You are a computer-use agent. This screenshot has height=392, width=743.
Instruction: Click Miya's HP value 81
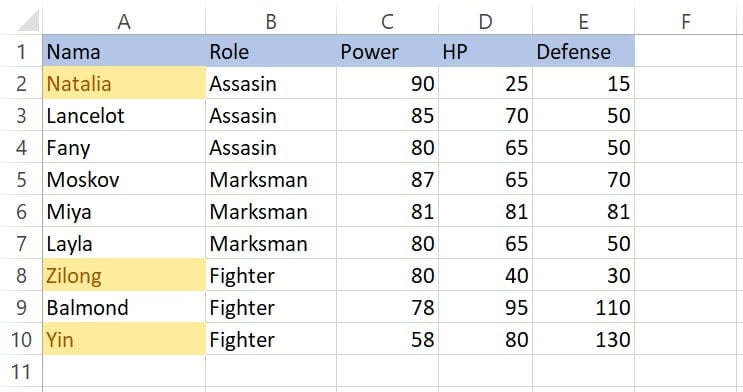(x=485, y=211)
